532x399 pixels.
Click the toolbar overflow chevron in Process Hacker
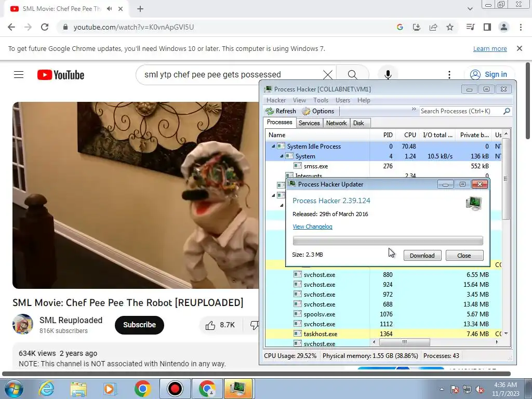point(414,109)
